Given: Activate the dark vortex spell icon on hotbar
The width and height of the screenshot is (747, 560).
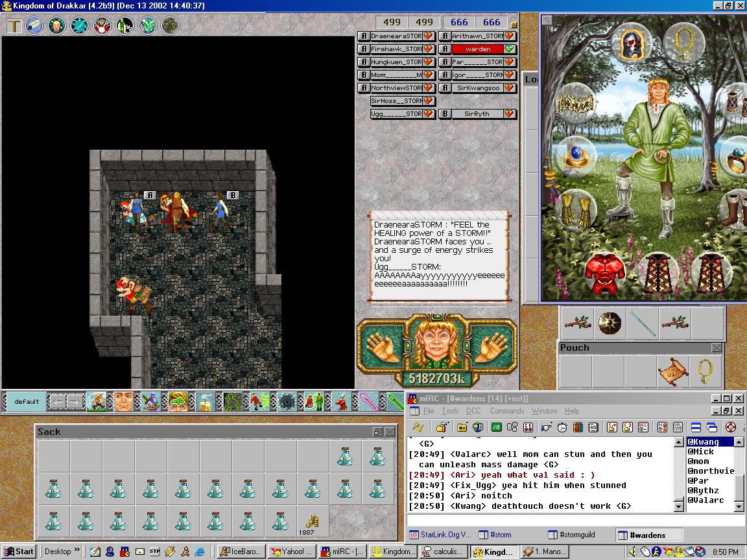Looking at the screenshot, I should pyautogui.click(x=287, y=402).
